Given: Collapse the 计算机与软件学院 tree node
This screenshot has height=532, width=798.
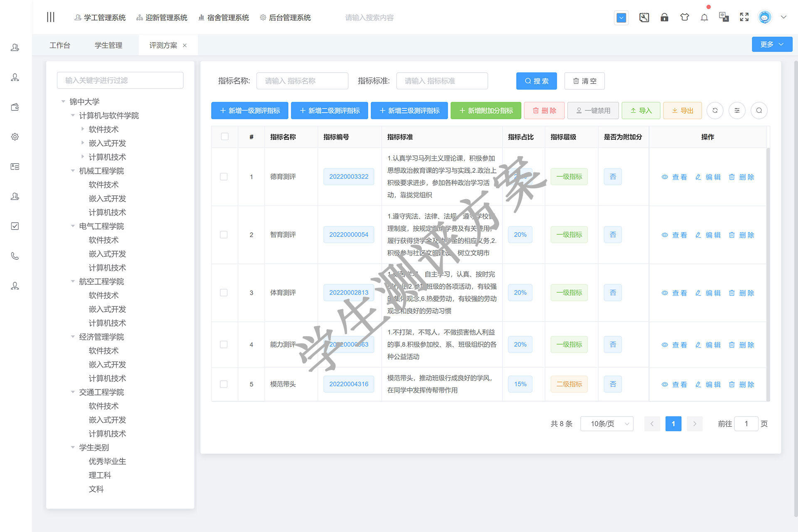Looking at the screenshot, I should tap(73, 116).
